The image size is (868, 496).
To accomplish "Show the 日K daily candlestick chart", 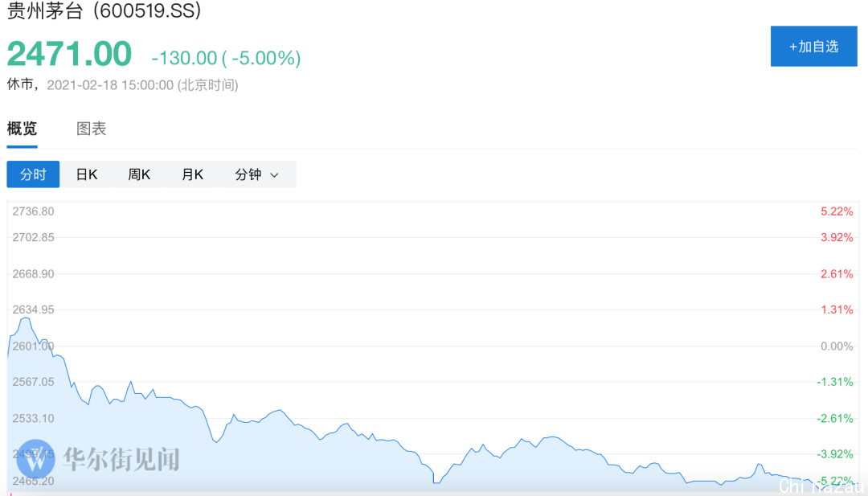I will point(86,174).
